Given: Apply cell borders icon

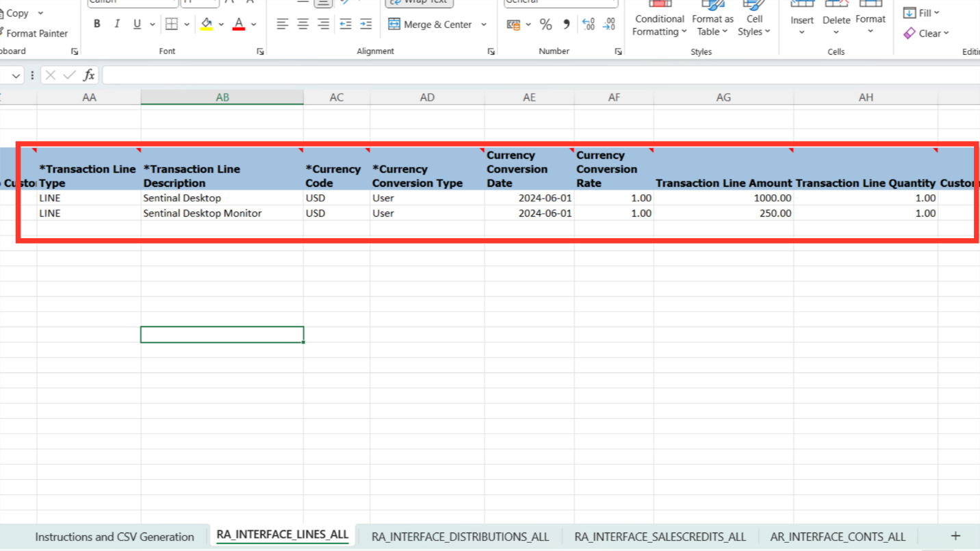Looking at the screenshot, I should (x=172, y=24).
